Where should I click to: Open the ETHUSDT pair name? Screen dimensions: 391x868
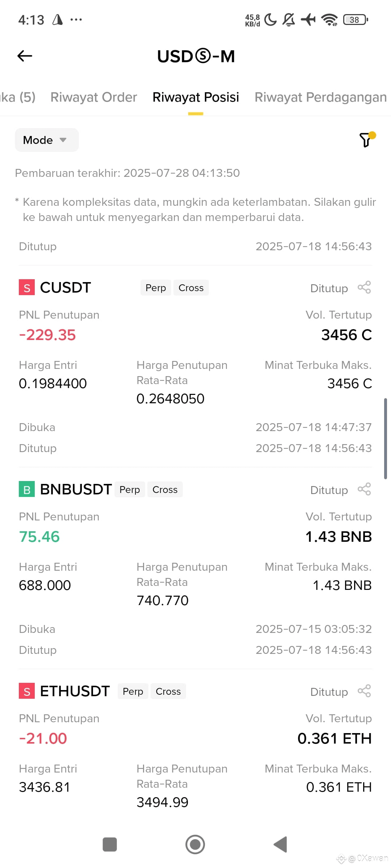(x=75, y=691)
